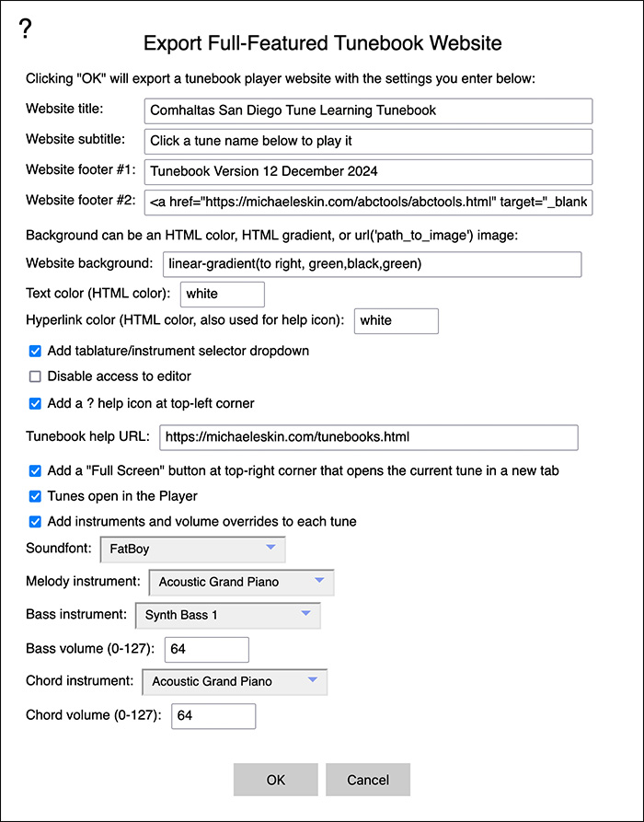Confirm export with the OK button
The height and width of the screenshot is (822, 644).
(x=276, y=780)
